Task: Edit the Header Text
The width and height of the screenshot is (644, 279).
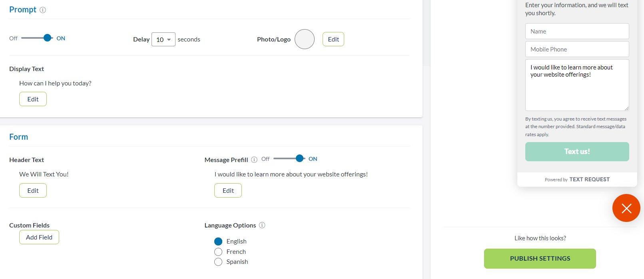Action: pyautogui.click(x=33, y=190)
